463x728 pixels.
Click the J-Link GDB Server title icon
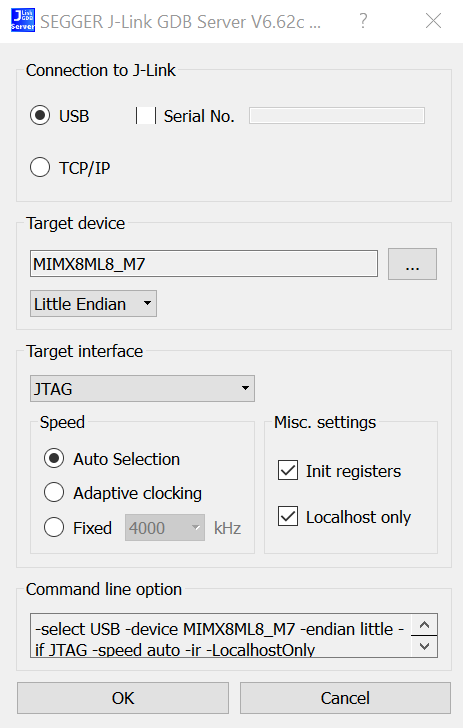pyautogui.click(x=23, y=21)
